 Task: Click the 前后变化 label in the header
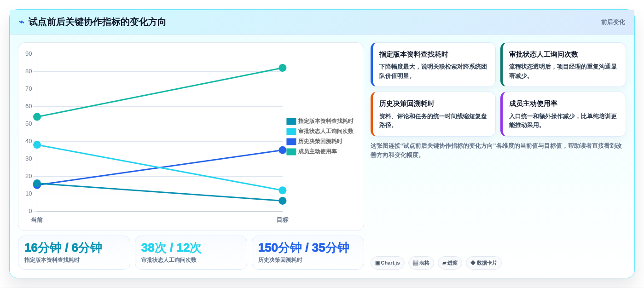pyautogui.click(x=613, y=22)
